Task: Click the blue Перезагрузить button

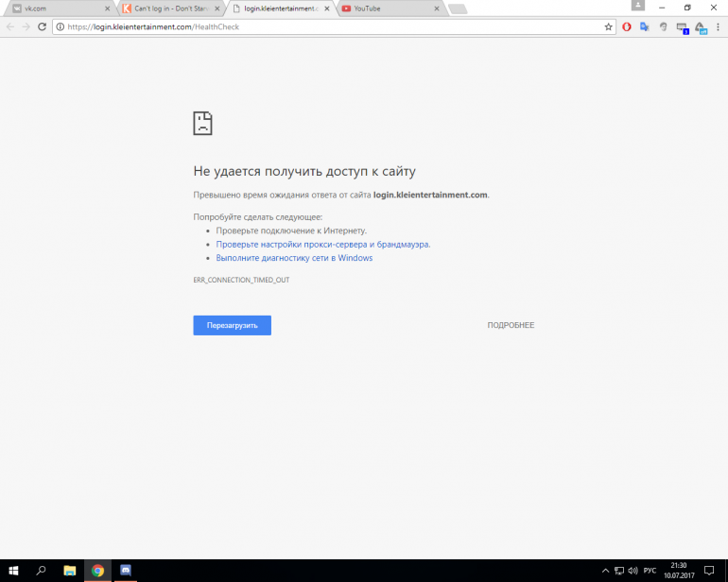Action: (232, 325)
